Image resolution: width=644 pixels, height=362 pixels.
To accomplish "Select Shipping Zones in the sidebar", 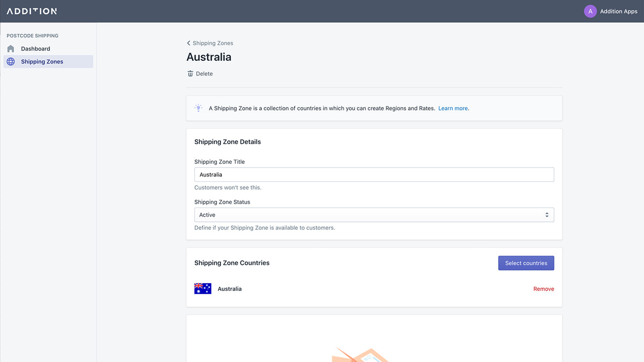I will pyautogui.click(x=42, y=61).
